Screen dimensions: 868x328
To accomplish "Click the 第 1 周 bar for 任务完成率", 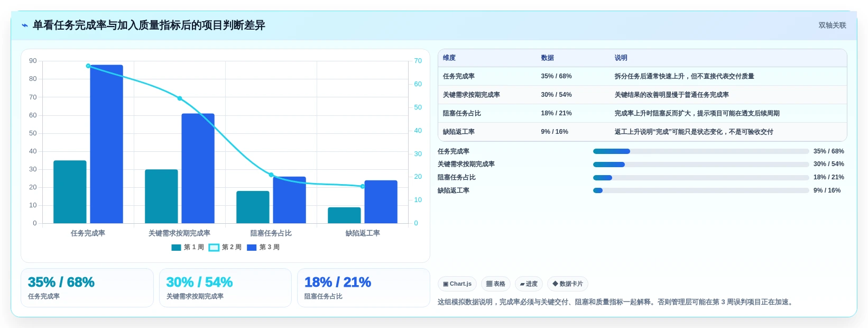I will 70,192.
